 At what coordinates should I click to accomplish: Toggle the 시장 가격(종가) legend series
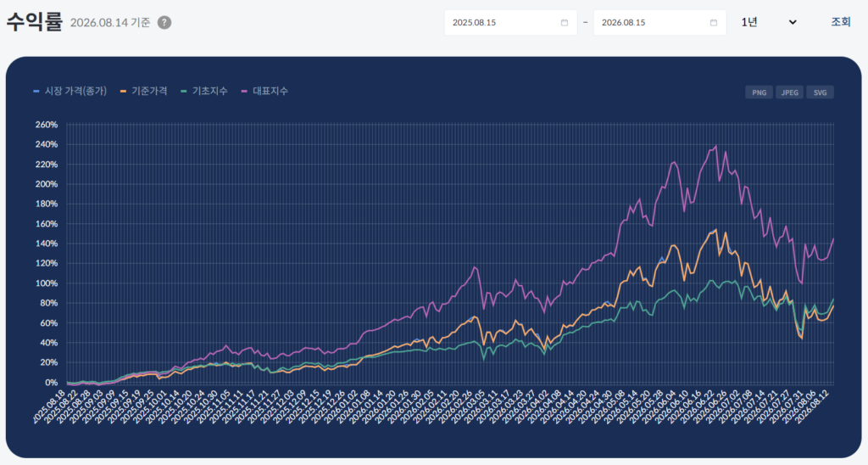pos(70,91)
